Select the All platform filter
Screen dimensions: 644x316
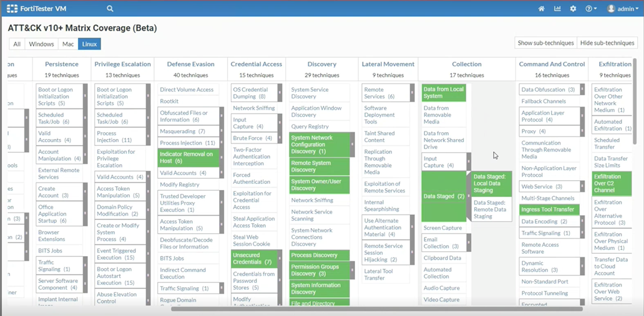click(17, 44)
